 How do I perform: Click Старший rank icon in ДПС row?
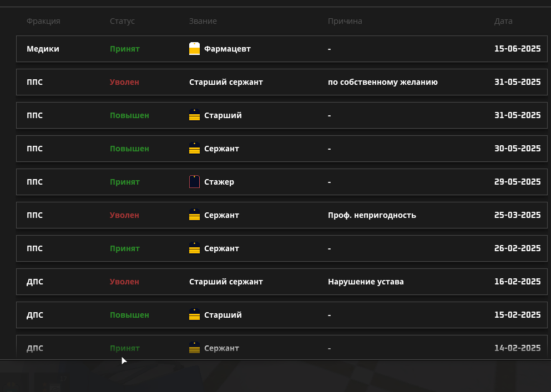click(x=194, y=315)
